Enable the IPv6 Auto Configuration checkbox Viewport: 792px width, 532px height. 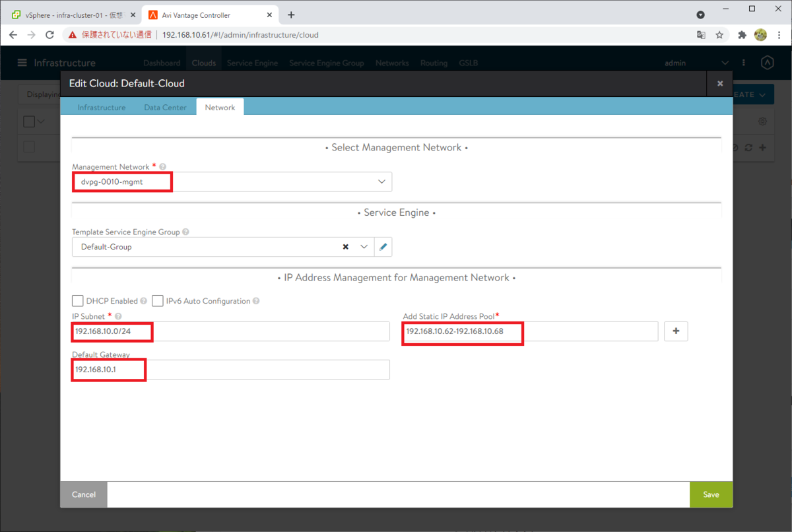tap(158, 301)
